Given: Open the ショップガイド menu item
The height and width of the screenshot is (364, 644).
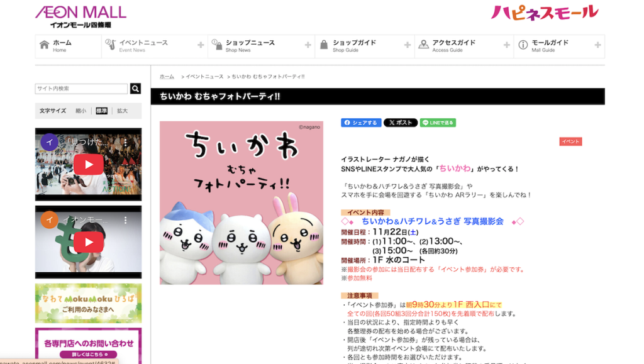Looking at the screenshot, I should (x=354, y=45).
